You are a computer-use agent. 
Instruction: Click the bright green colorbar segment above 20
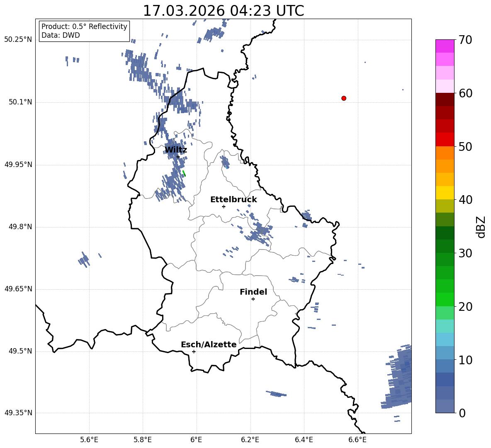445,299
